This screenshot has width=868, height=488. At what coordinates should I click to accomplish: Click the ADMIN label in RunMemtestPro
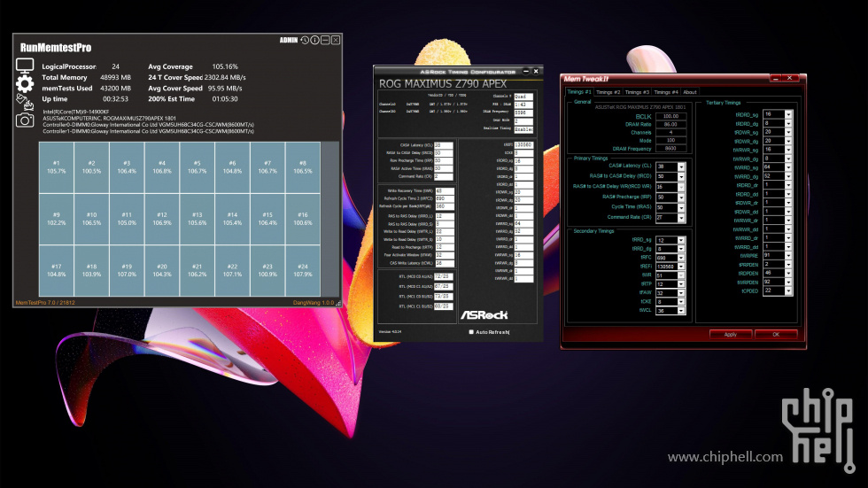pos(289,41)
